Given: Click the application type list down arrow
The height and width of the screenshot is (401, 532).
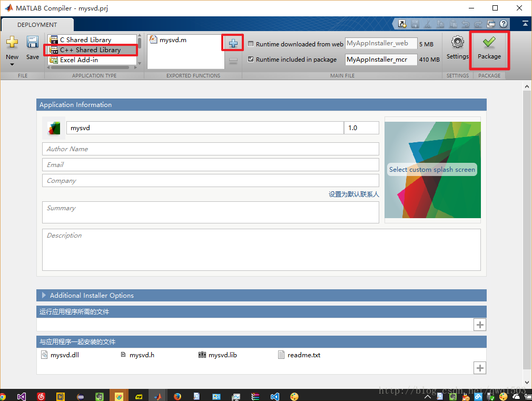Looking at the screenshot, I should point(140,63).
